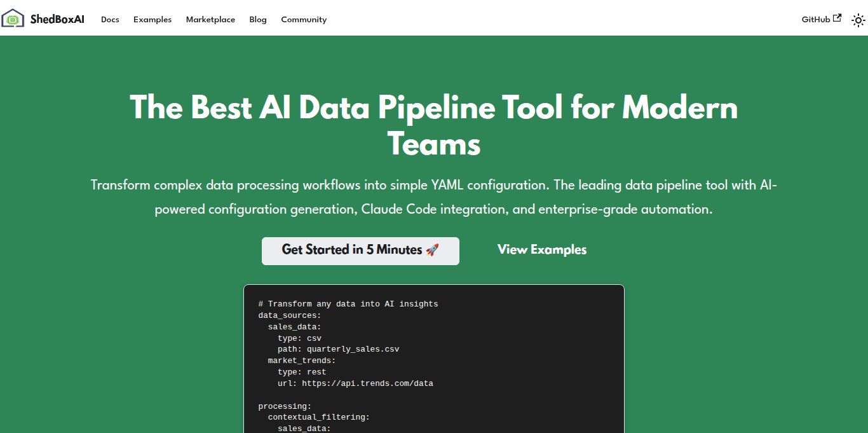Open the GitHub link in the navbar

pyautogui.click(x=816, y=20)
